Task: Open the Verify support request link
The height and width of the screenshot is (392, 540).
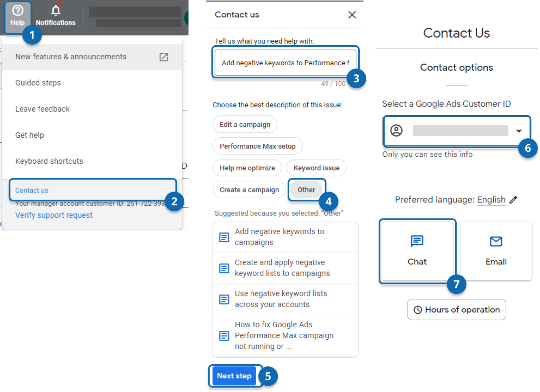Action: tap(53, 215)
